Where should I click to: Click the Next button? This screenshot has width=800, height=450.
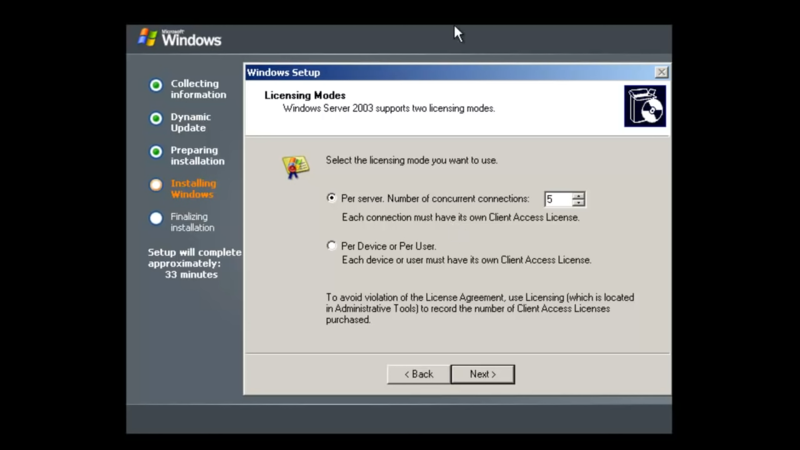[483, 374]
